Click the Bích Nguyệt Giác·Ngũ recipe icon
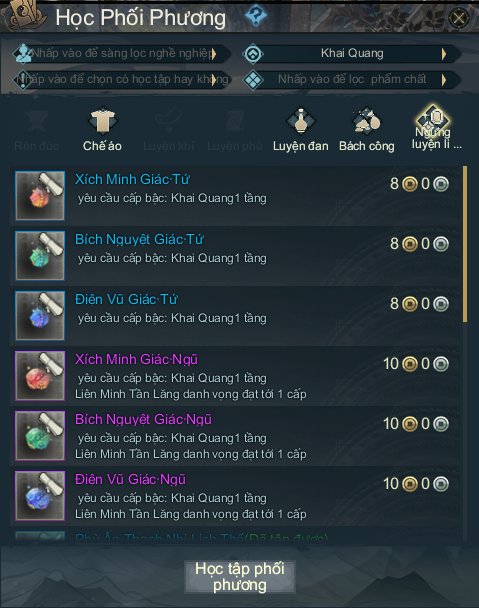The width and height of the screenshot is (479, 608). click(x=40, y=436)
